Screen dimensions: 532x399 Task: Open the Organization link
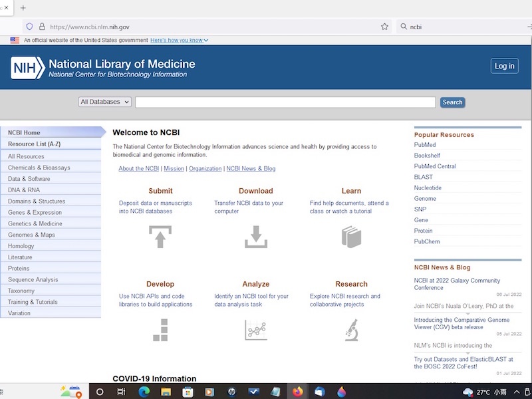click(x=205, y=169)
